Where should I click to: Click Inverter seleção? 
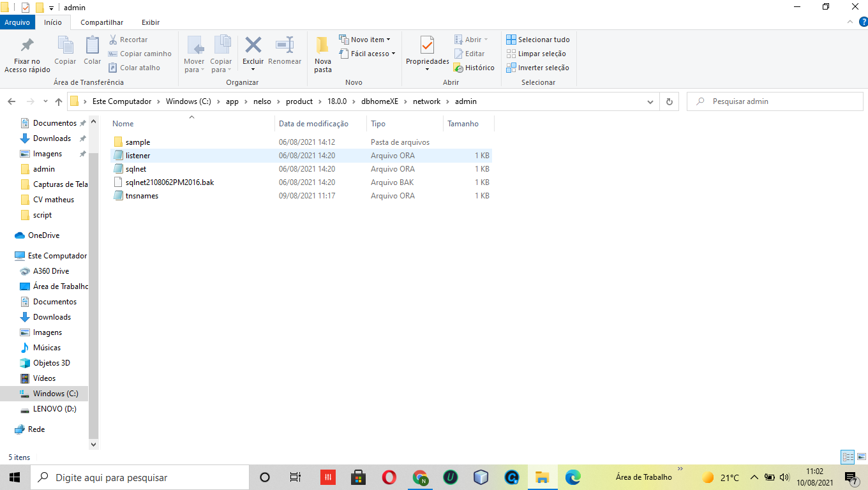click(x=537, y=68)
